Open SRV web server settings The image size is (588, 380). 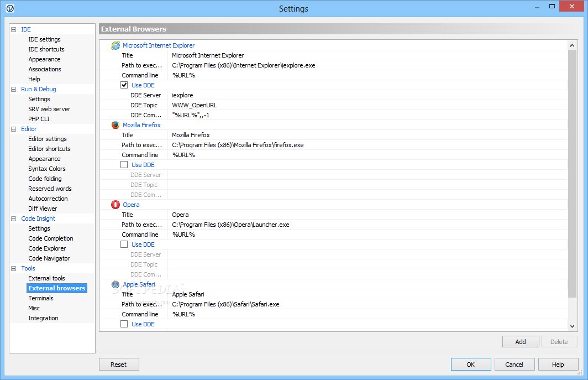[x=49, y=109]
